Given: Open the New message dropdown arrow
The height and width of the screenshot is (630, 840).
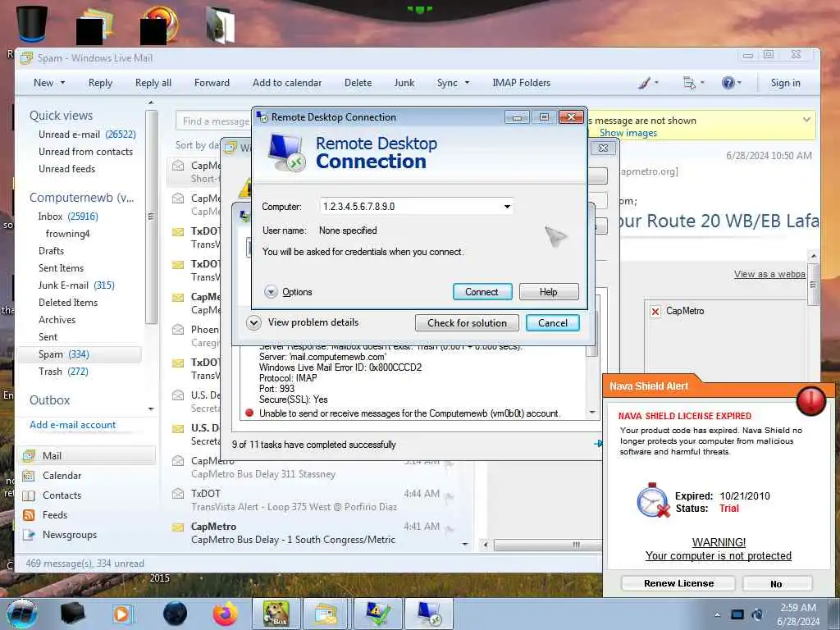Looking at the screenshot, I should [62, 83].
